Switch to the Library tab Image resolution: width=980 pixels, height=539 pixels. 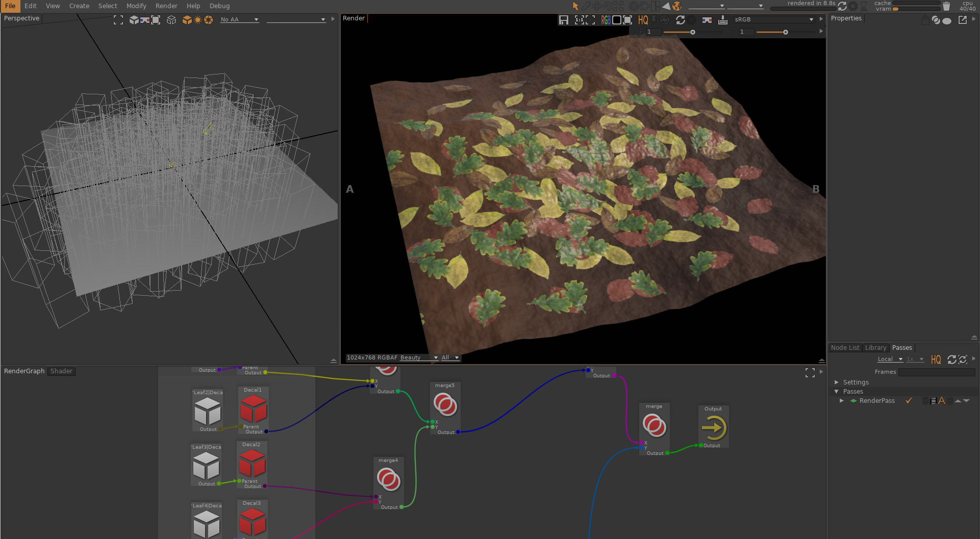875,348
